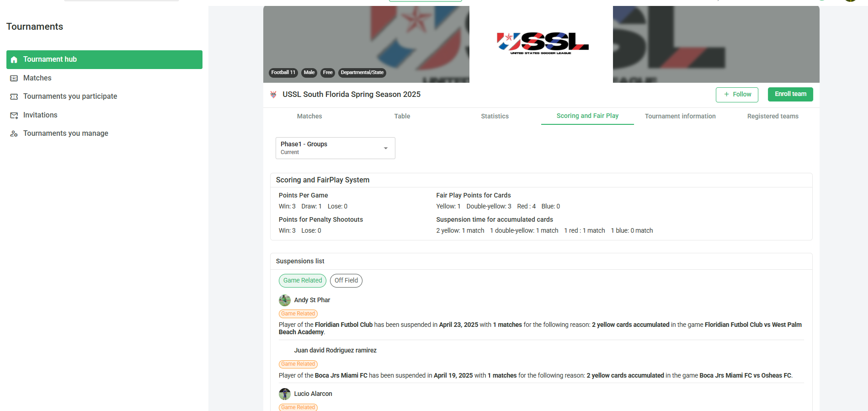The image size is (868, 411).
Task: Toggle the Off Field filter chip
Action: pyautogui.click(x=346, y=281)
